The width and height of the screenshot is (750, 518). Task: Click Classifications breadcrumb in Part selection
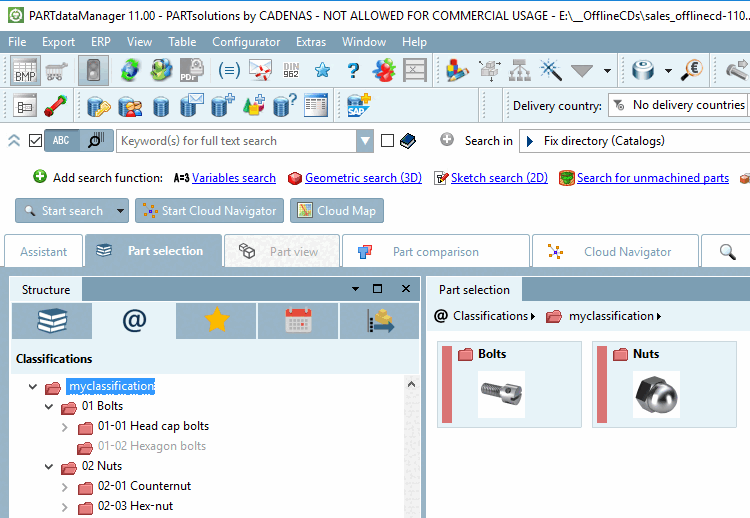490,316
